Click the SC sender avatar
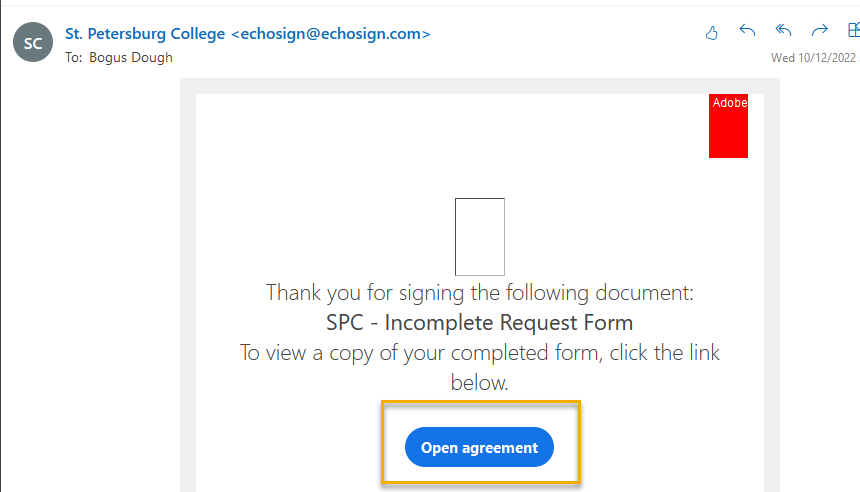 click(x=33, y=43)
